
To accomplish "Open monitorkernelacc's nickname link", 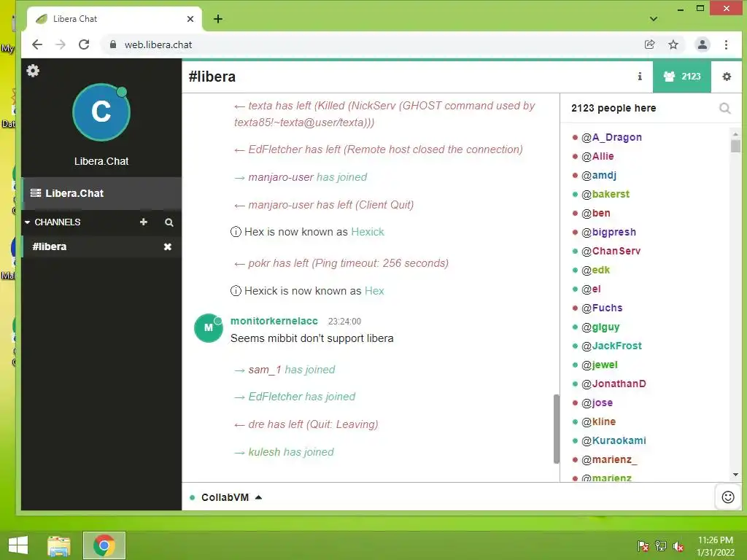I will pyautogui.click(x=274, y=321).
